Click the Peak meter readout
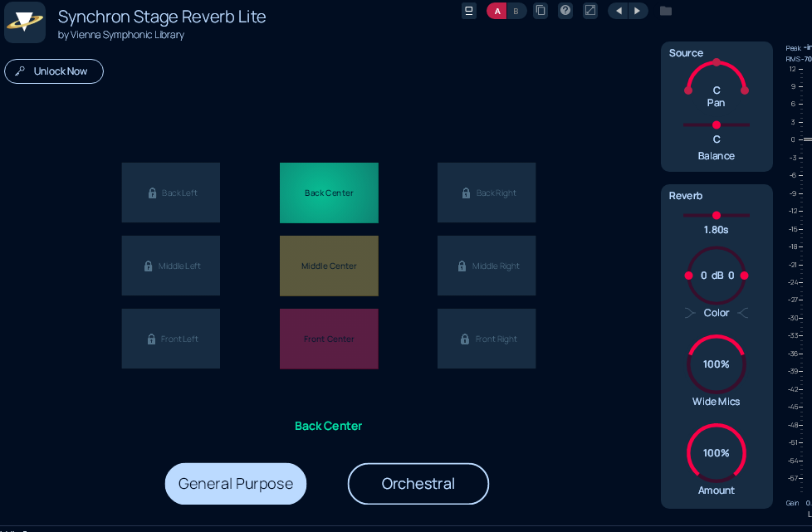Viewport: 812px width, 532px height. (x=799, y=48)
